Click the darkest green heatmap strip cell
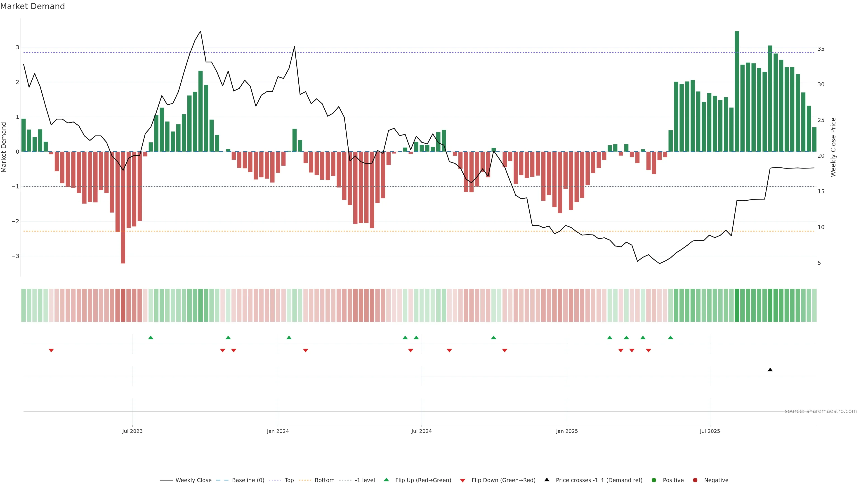The height and width of the screenshot is (488, 868). (x=737, y=305)
